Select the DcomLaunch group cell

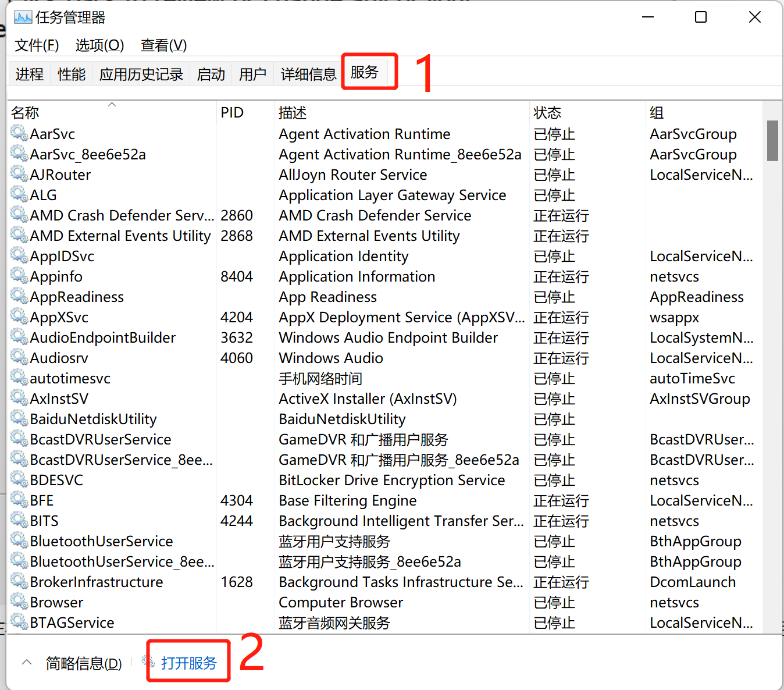coord(693,582)
